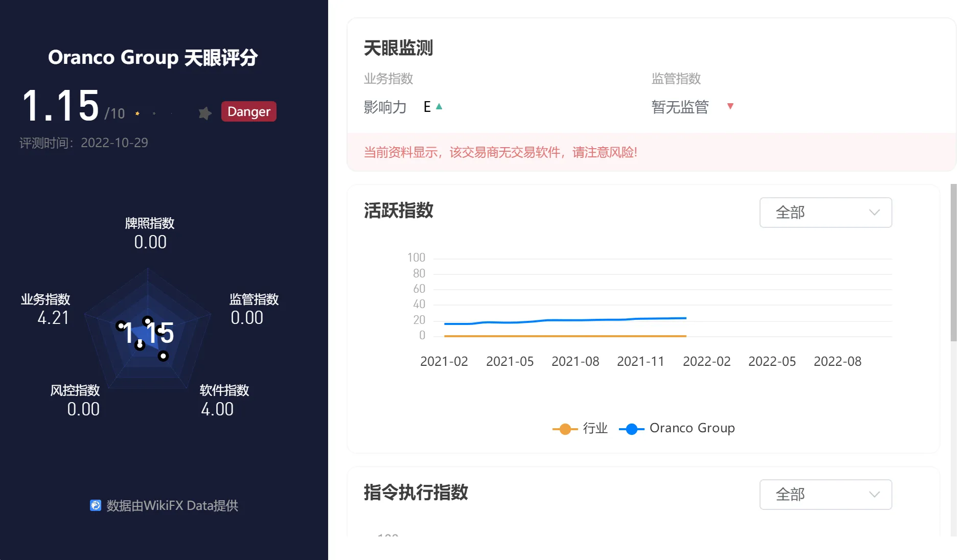Click the 指令执行指数 heading
This screenshot has width=965, height=560.
pos(416,493)
